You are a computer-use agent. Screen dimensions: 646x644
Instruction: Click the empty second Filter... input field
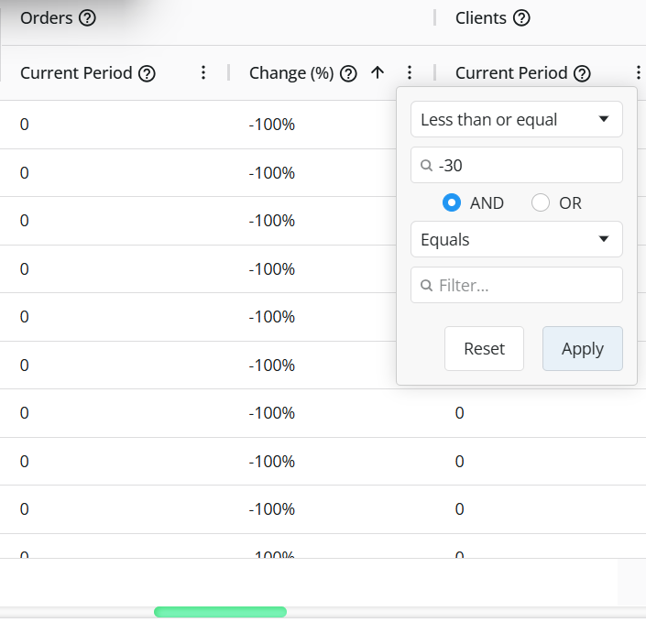[522, 286]
